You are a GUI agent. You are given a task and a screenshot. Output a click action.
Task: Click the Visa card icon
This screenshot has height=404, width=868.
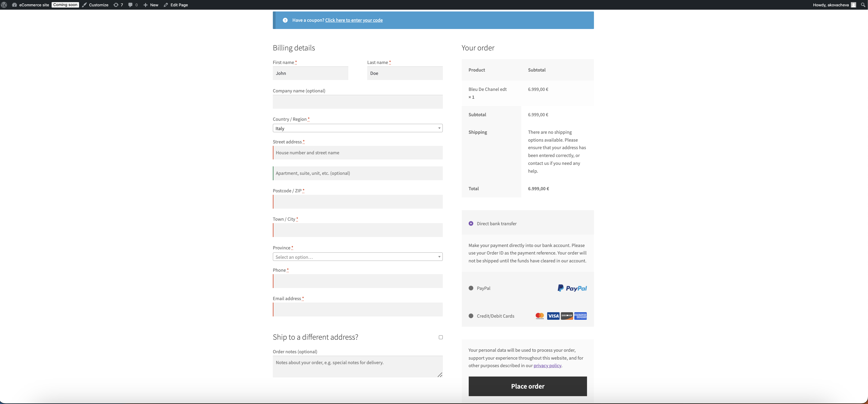pyautogui.click(x=553, y=316)
